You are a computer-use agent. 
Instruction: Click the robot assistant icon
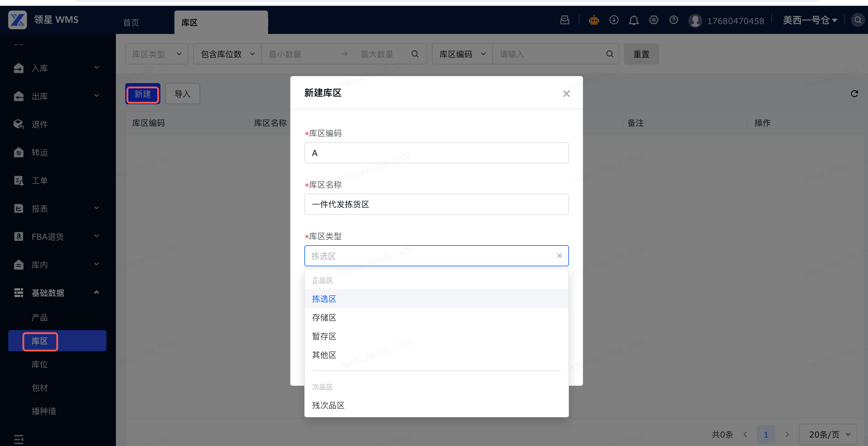pos(594,20)
